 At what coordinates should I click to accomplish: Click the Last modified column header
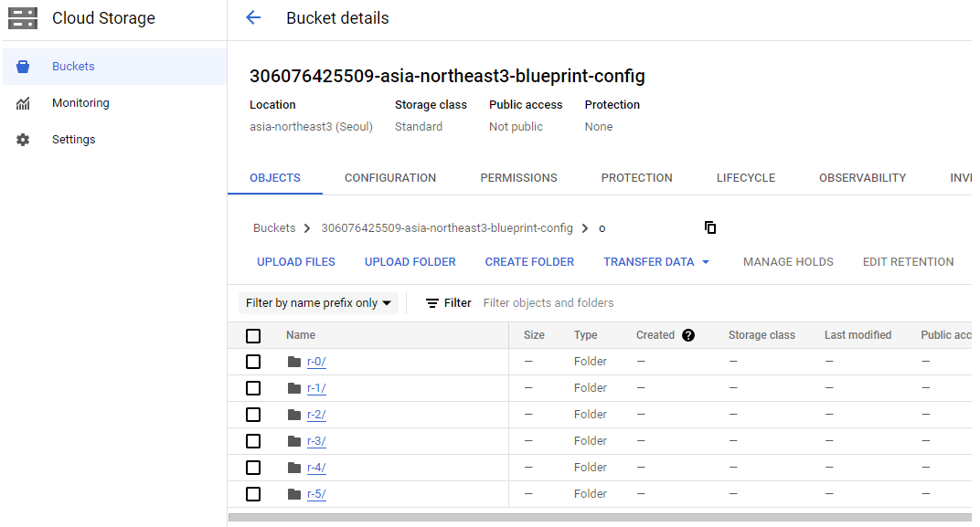coord(857,335)
